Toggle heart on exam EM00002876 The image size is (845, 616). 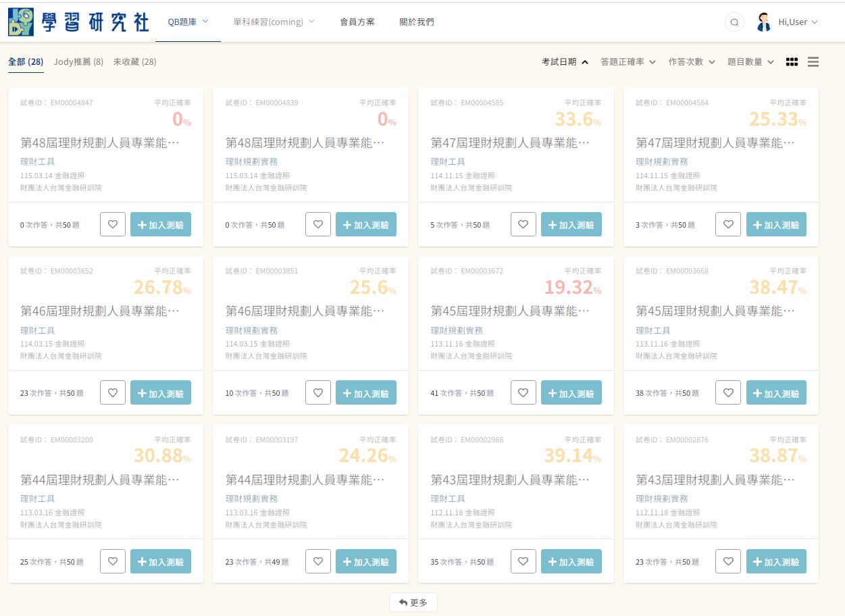pyautogui.click(x=728, y=561)
